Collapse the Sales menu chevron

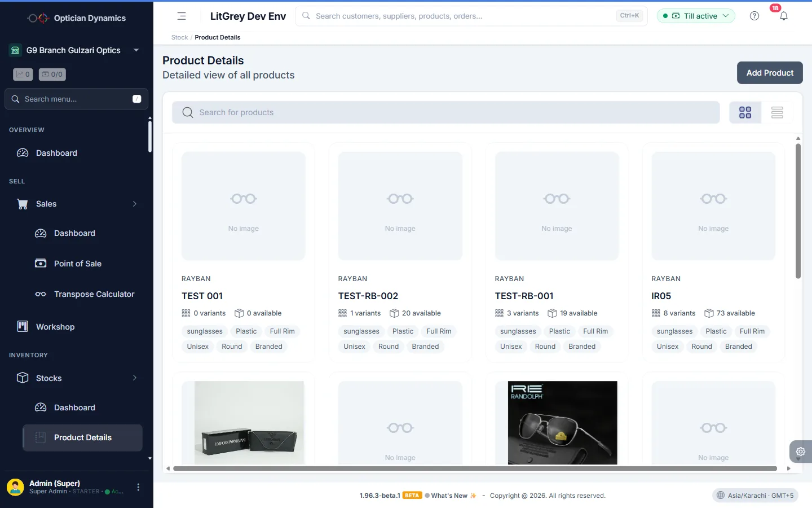[x=135, y=204]
